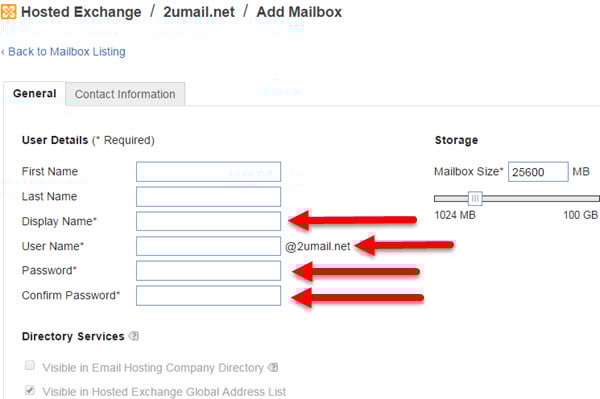Open the Hosted Exchange breadcrumb link
This screenshot has height=399, width=600.
point(81,12)
